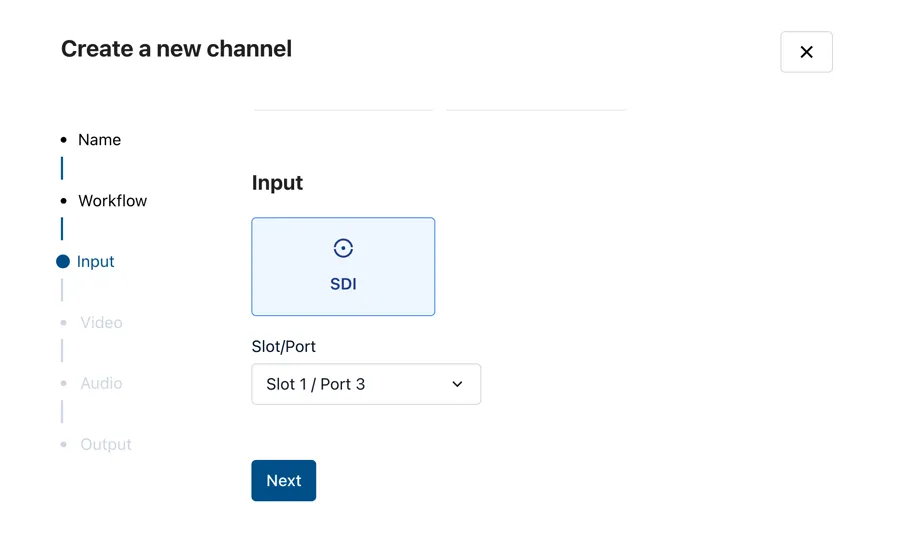Select the Input step in sidebar

coord(95,262)
